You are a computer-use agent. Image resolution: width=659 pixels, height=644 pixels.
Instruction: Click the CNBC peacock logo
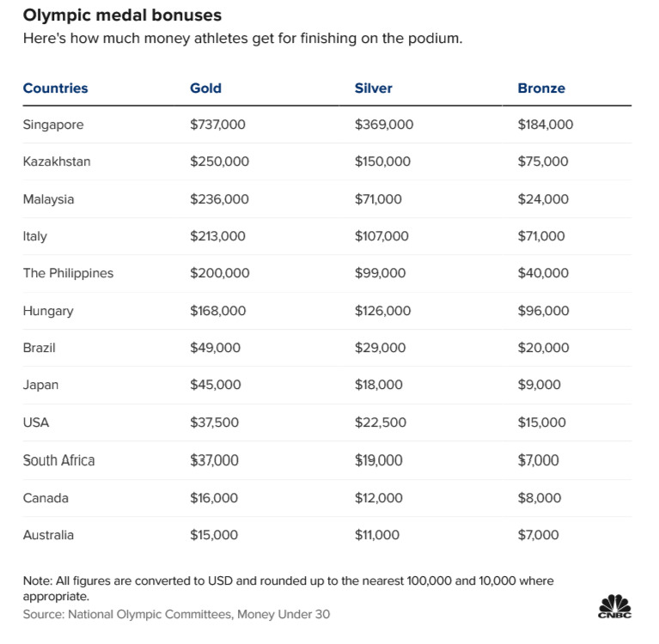pyautogui.click(x=614, y=605)
